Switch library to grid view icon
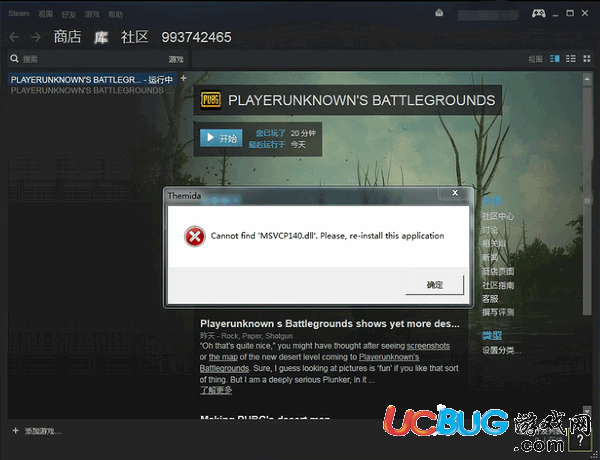 click(587, 59)
